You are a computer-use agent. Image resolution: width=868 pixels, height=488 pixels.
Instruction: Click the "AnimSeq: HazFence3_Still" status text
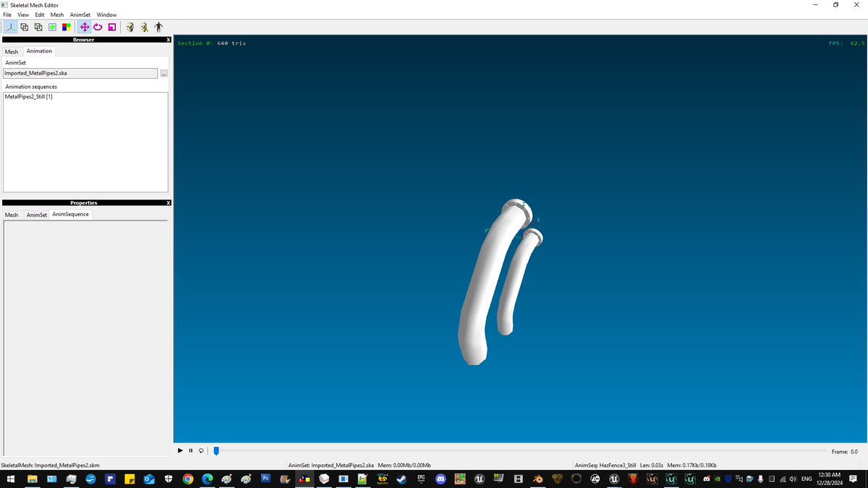(605, 465)
